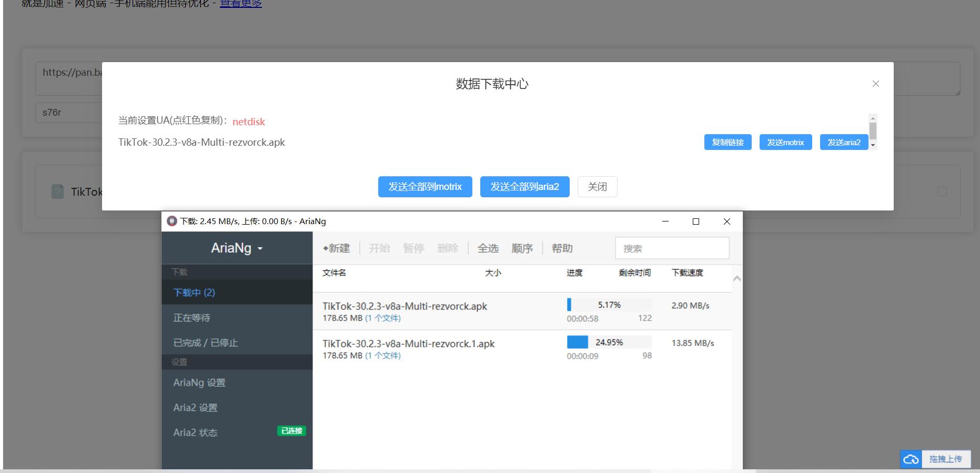
Task: Click the AriaNg search input field
Action: pos(672,248)
